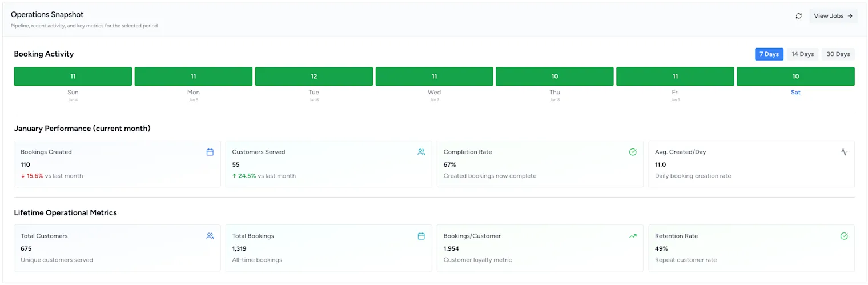Click the activity pulse icon in Avg. Created/Day
Image resolution: width=868 pixels, height=285 pixels.
[844, 152]
